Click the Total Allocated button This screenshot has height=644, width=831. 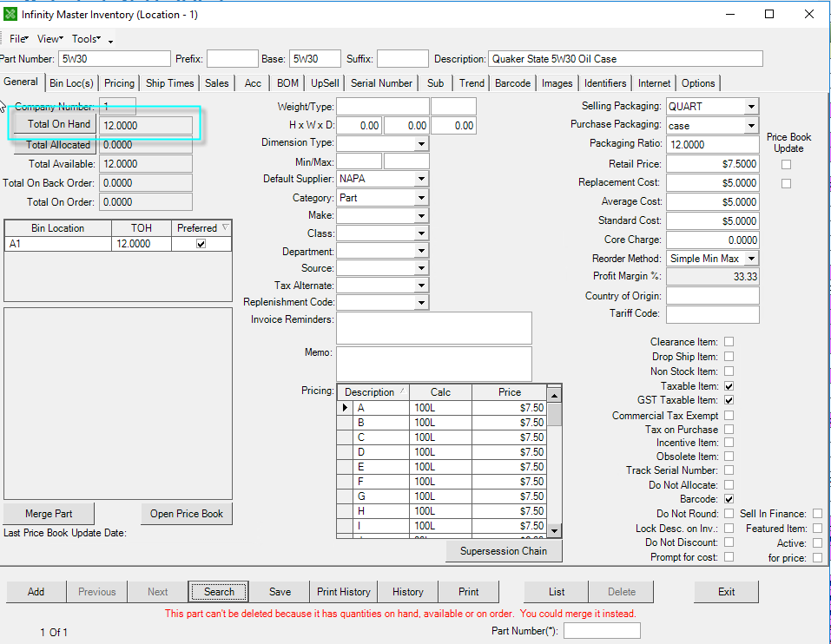pyautogui.click(x=55, y=145)
